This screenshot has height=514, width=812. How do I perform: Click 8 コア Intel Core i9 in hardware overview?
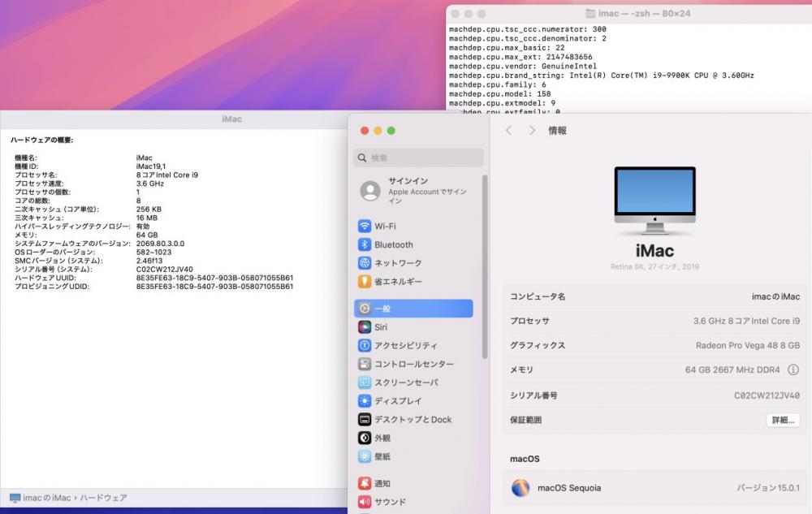click(x=166, y=175)
